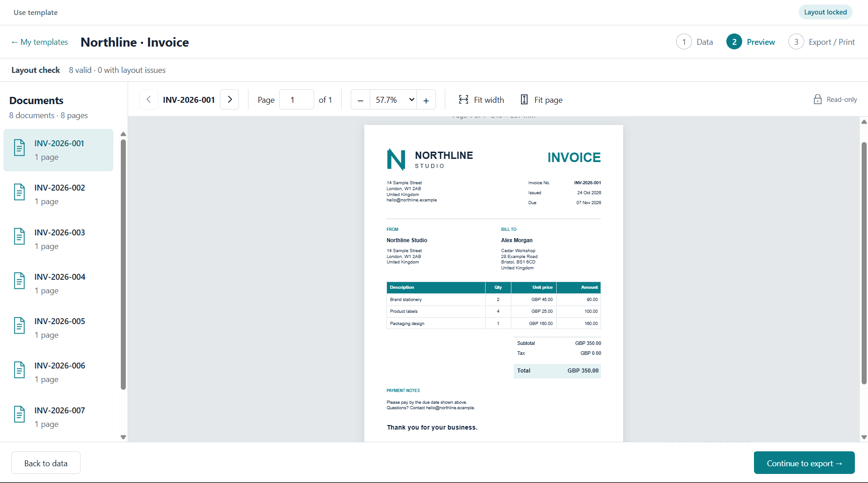Screen dimensions: 868x483
Task: Select INV-2026-005 label in document list
Action: tap(60, 321)
